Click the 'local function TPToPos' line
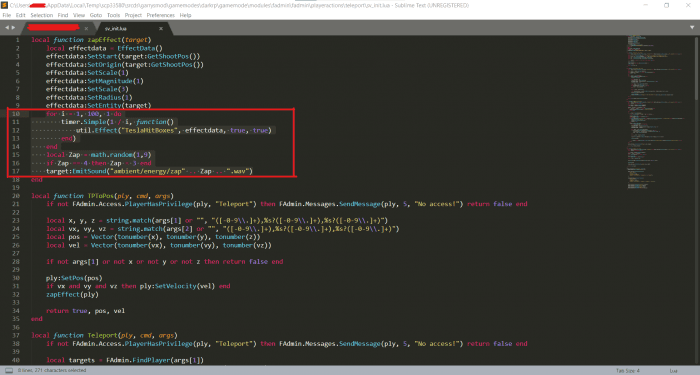Screen dimensions: 700x375 pos(102,196)
